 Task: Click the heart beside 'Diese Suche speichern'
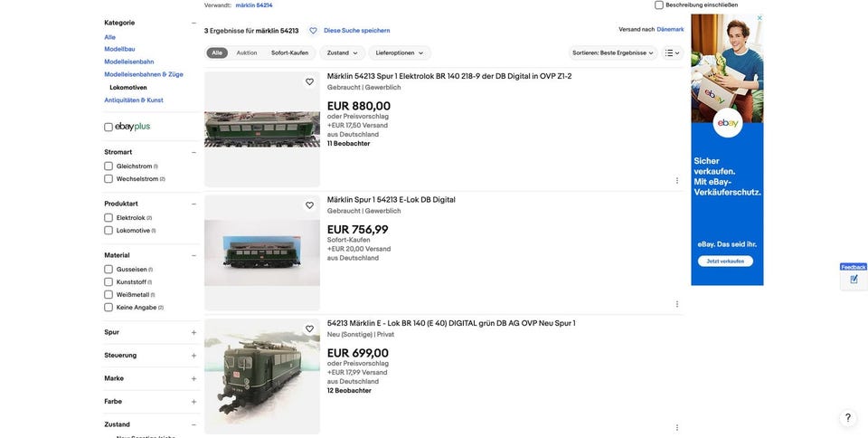coord(314,31)
